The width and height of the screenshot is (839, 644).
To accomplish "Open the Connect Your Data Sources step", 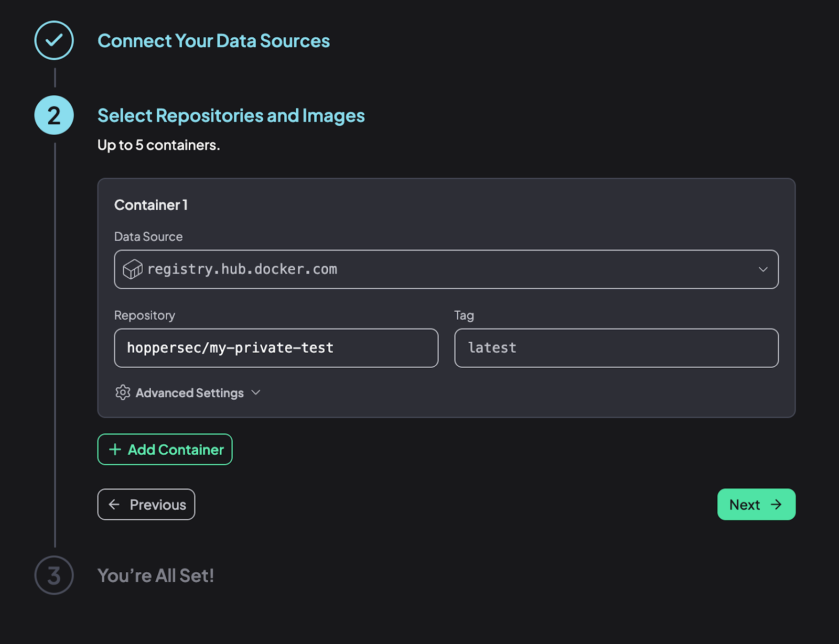I will click(213, 41).
